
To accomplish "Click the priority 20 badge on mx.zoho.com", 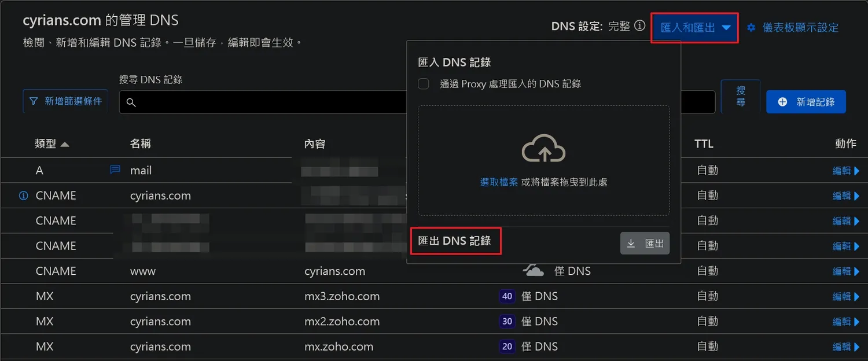I will point(507,347).
